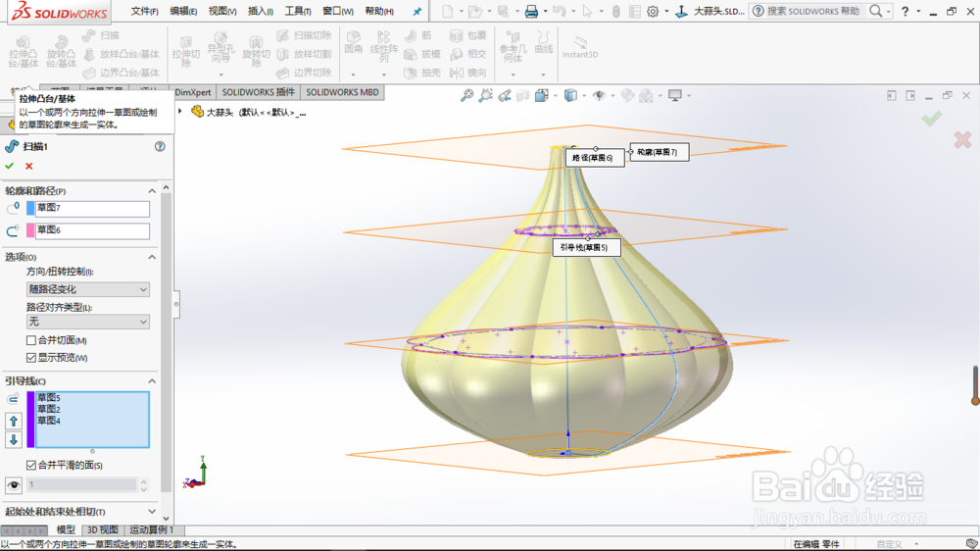
Task: Click the Revolved Boss/Base (旋转凸台/基体) tool
Action: pyautogui.click(x=61, y=52)
